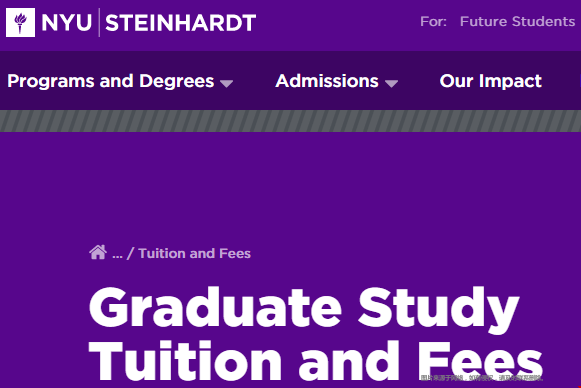The width and height of the screenshot is (581, 388).
Task: Click the STEINHARDT wordmark
Action: 180,23
